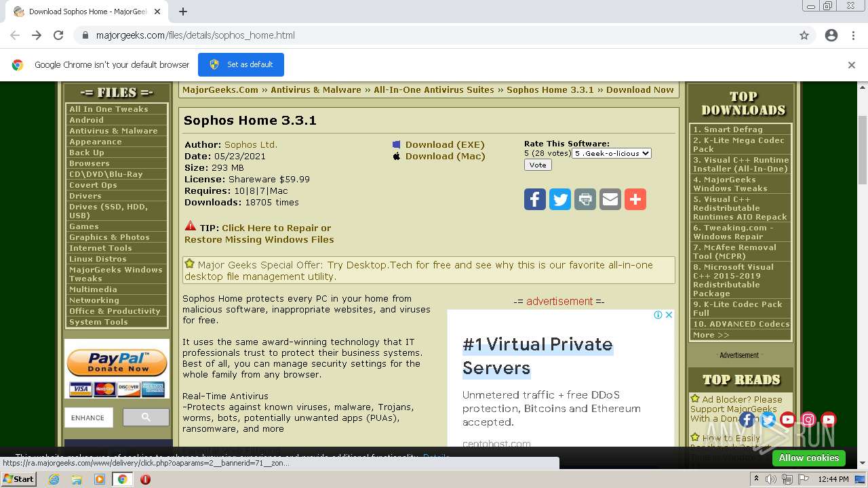Open Chrome profile account icon
This screenshot has height=488, width=868.
pos(831,35)
